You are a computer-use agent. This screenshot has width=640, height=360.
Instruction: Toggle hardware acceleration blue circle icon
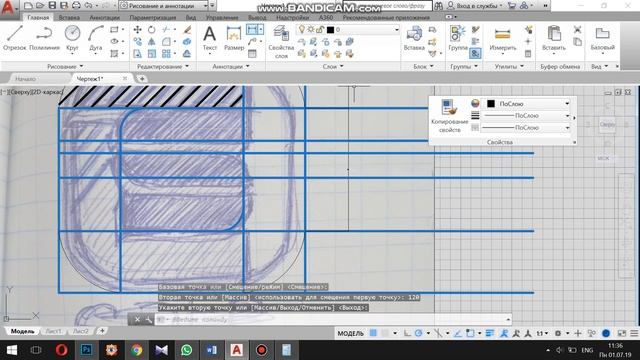click(x=606, y=333)
